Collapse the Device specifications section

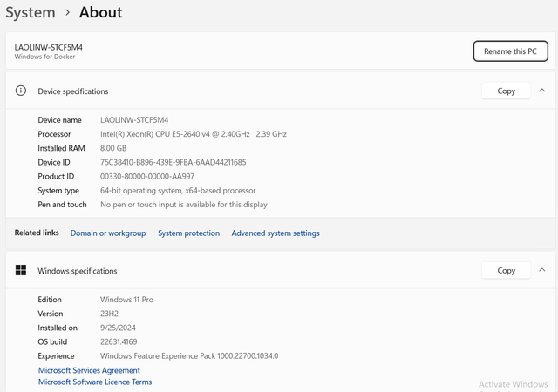click(542, 91)
